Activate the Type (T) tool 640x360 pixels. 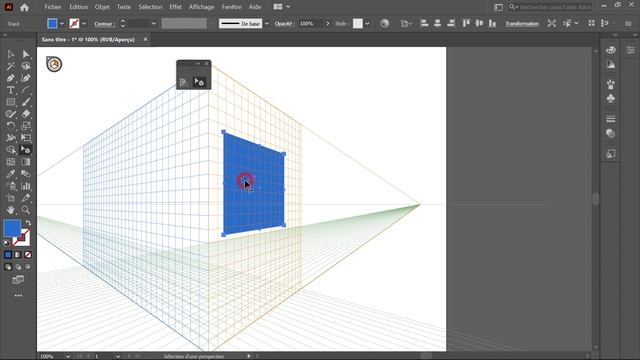[x=11, y=90]
